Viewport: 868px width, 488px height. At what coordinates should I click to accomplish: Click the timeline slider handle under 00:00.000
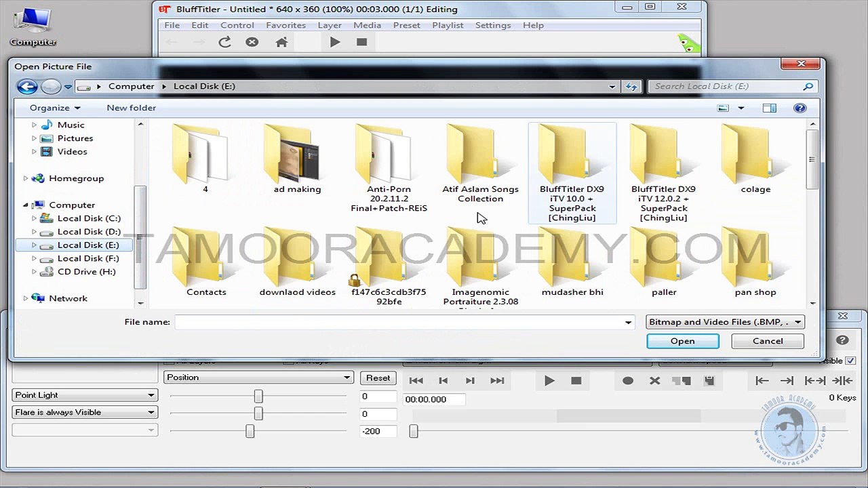pyautogui.click(x=414, y=431)
